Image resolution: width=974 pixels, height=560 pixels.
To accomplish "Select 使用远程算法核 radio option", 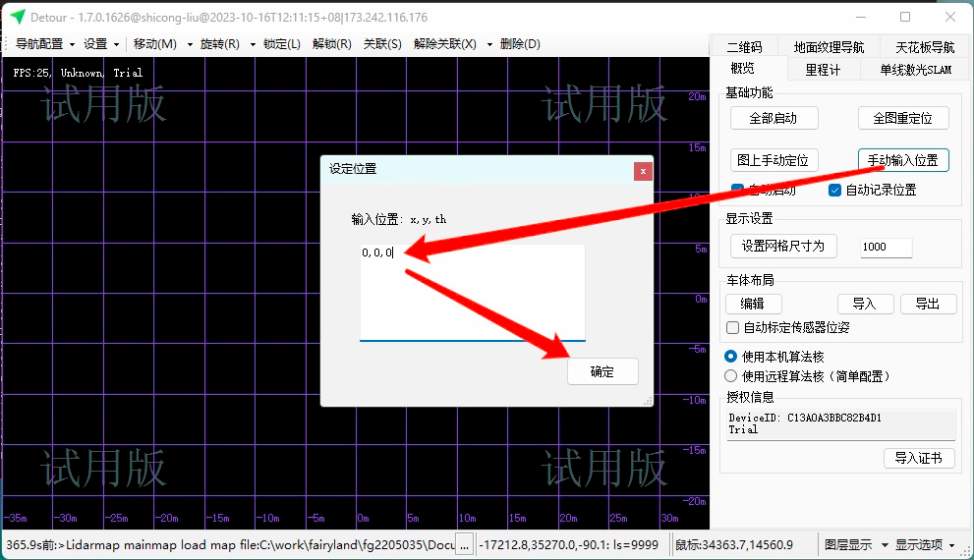I will pos(730,375).
